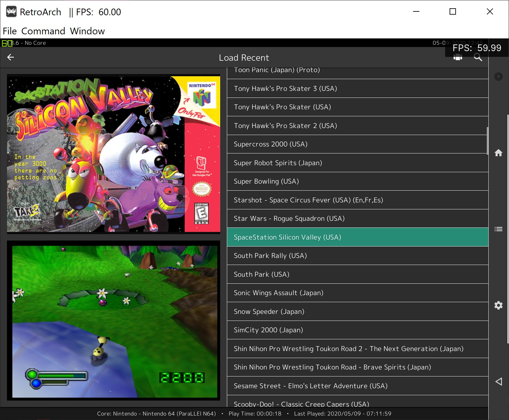Select the home icon in the right sidebar
Image resolution: width=509 pixels, height=420 pixels.
498,153
